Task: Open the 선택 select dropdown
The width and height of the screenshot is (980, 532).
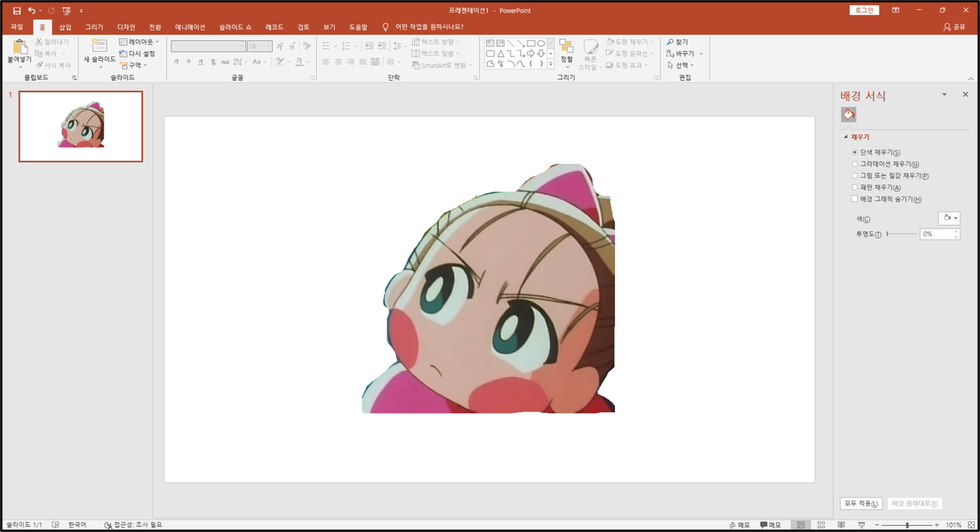Action: point(681,65)
